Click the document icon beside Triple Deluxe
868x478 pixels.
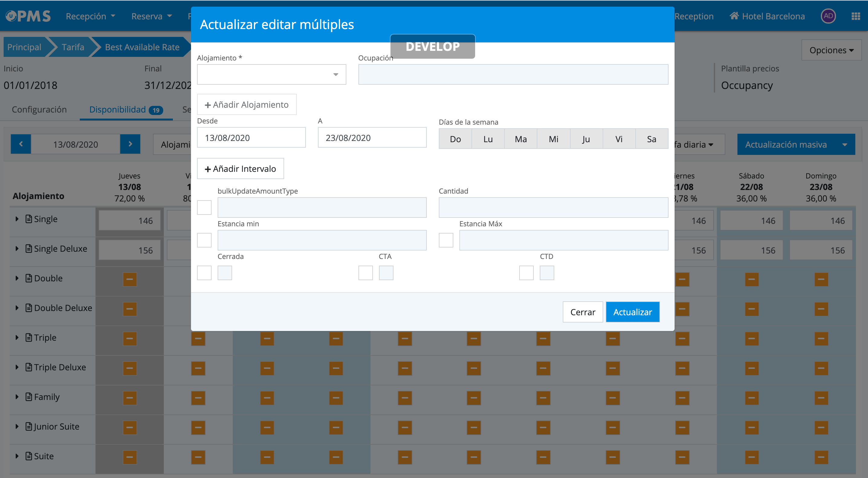tap(29, 367)
